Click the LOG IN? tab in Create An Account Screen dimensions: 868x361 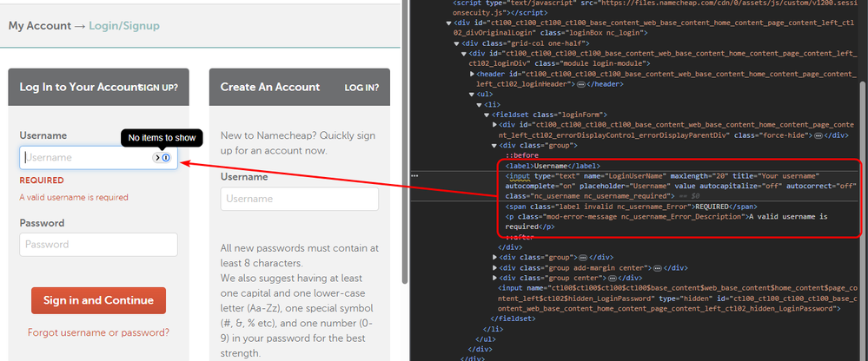point(360,88)
